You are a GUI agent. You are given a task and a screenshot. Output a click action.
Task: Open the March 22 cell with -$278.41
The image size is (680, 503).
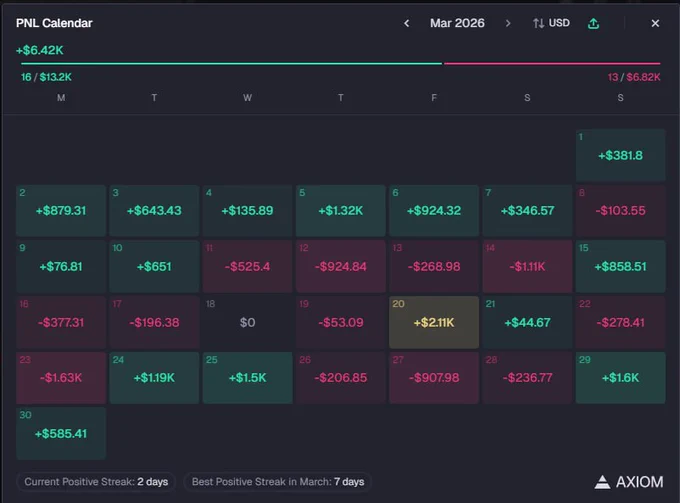pyautogui.click(x=620, y=322)
